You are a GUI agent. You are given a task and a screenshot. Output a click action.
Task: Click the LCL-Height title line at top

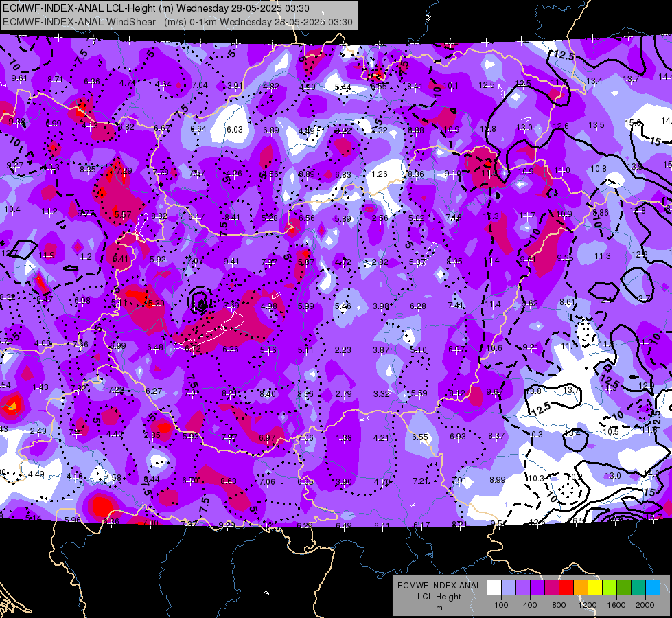point(156,8)
